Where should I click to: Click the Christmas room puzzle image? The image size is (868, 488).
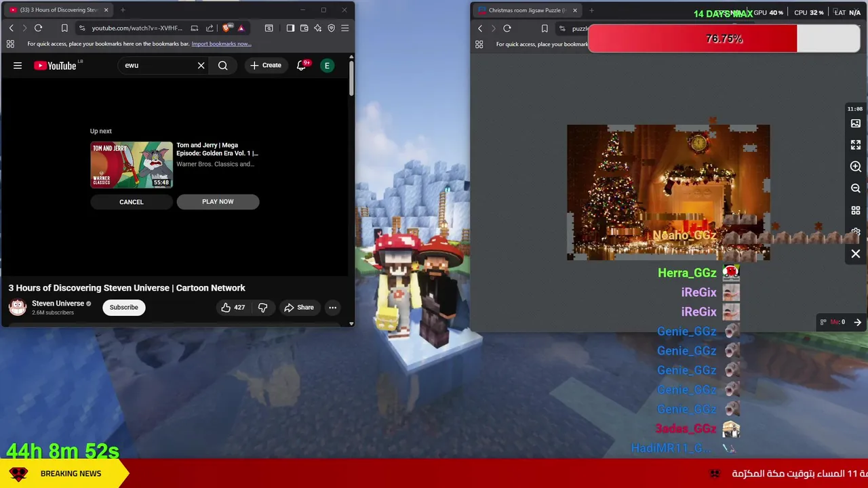(x=668, y=192)
